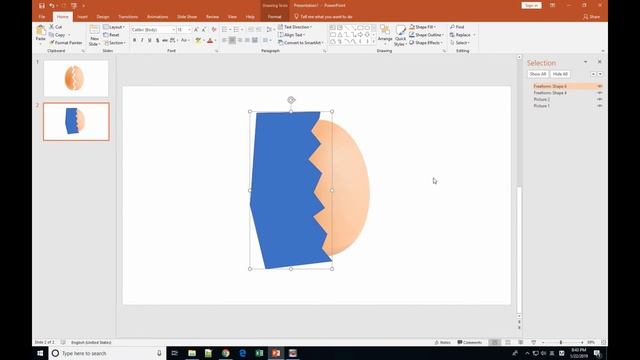Toggle Italic formatting

point(142,40)
